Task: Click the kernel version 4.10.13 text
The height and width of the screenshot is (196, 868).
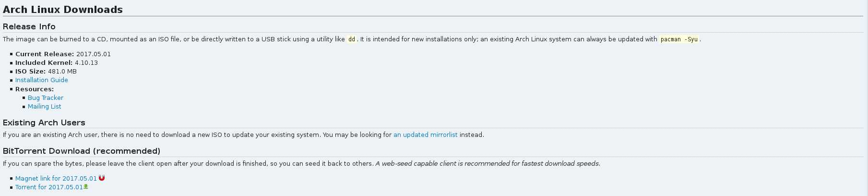Action: pos(86,63)
